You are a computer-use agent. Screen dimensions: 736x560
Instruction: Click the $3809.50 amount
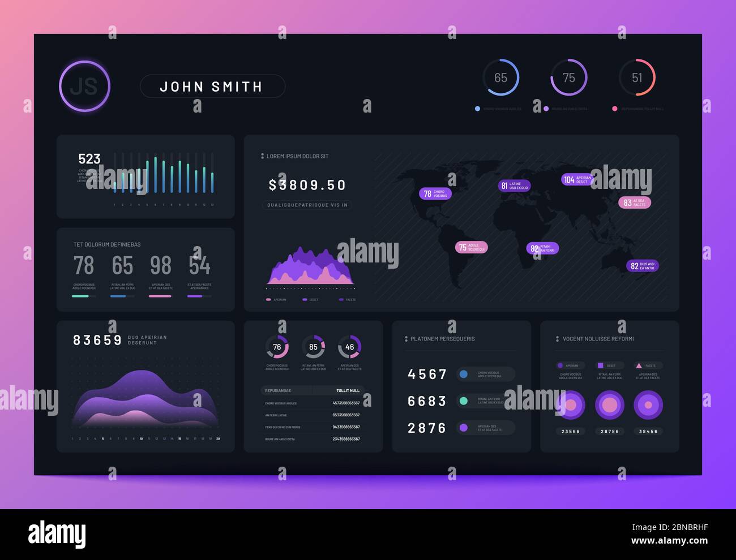pos(307,185)
